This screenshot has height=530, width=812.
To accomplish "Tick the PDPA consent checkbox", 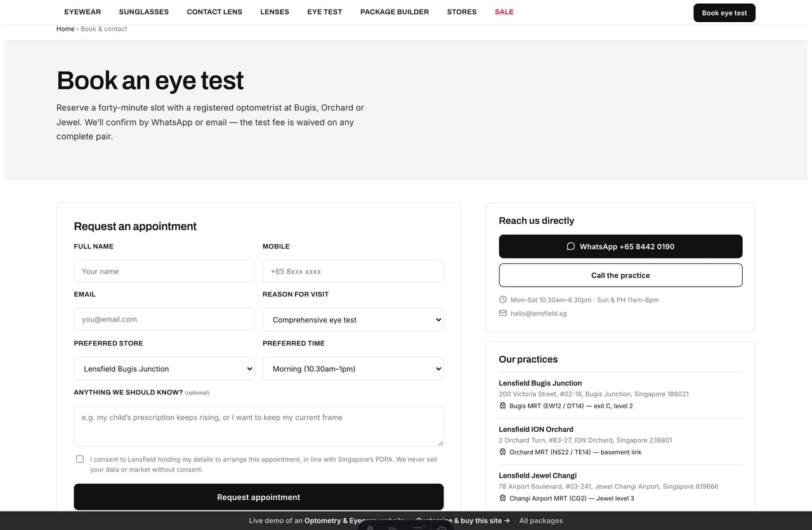I will pos(79,459).
